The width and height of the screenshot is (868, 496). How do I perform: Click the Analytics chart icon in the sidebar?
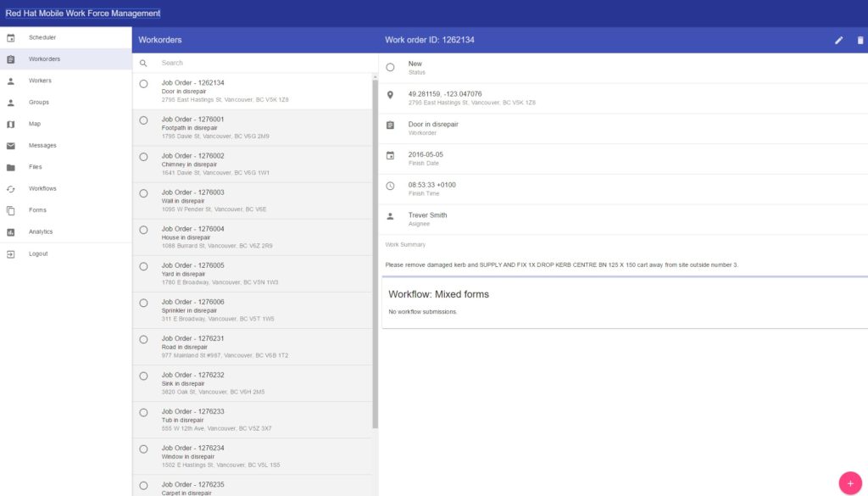click(x=11, y=232)
